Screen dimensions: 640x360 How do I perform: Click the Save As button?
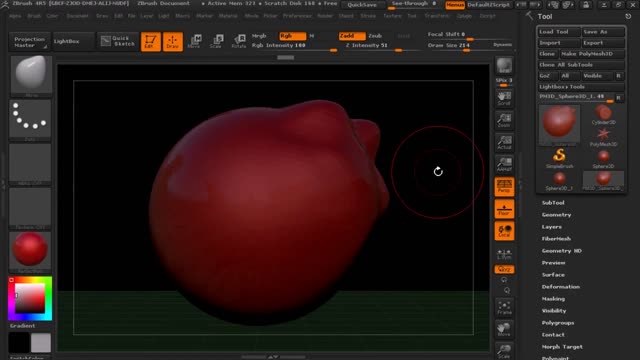(603, 32)
